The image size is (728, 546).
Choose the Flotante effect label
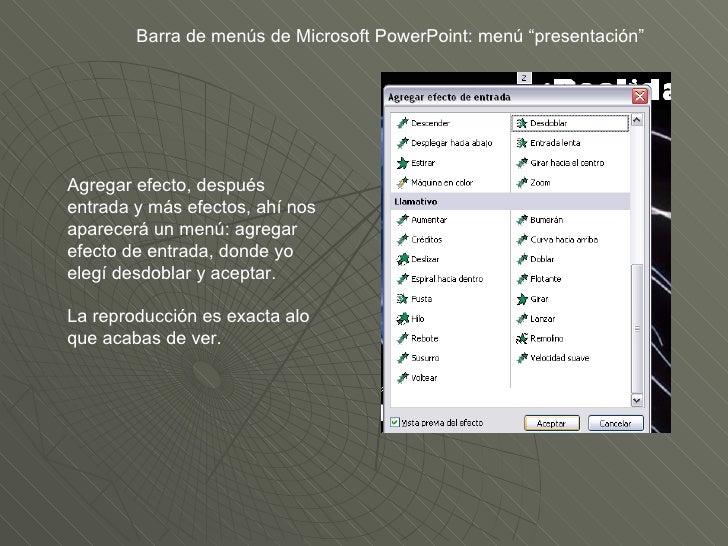click(546, 279)
